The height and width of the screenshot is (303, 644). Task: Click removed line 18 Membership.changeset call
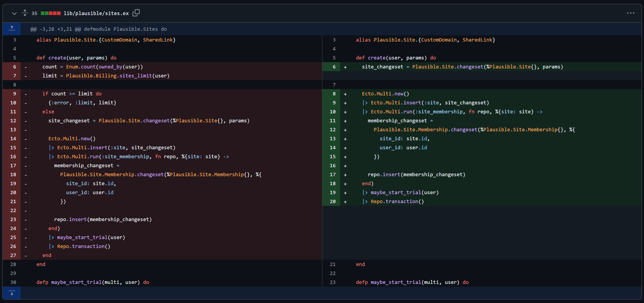click(x=161, y=175)
